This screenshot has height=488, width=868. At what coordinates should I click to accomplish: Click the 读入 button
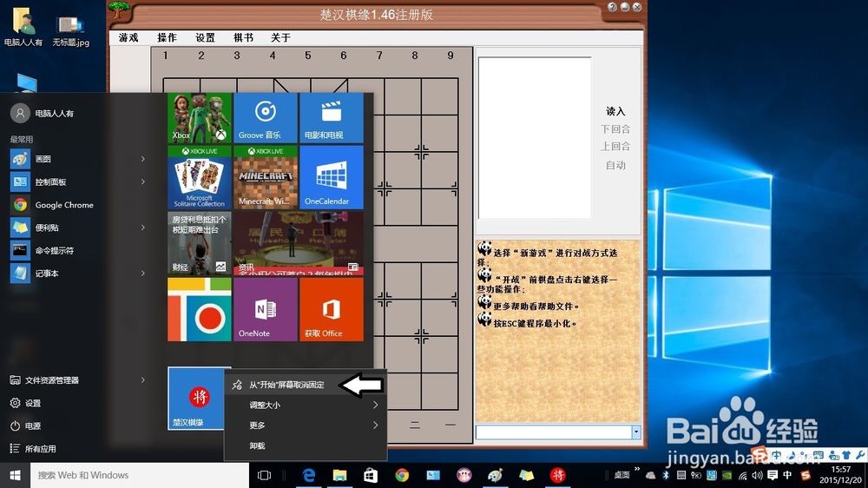tap(615, 111)
